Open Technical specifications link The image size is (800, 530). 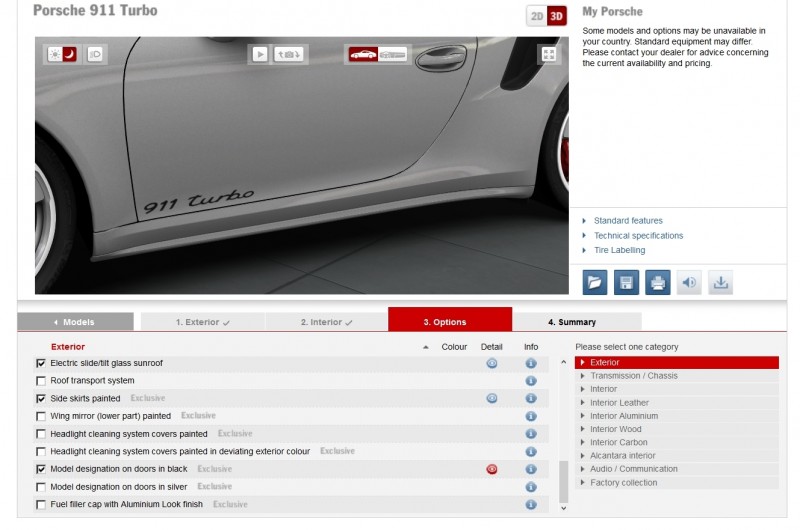tap(638, 236)
